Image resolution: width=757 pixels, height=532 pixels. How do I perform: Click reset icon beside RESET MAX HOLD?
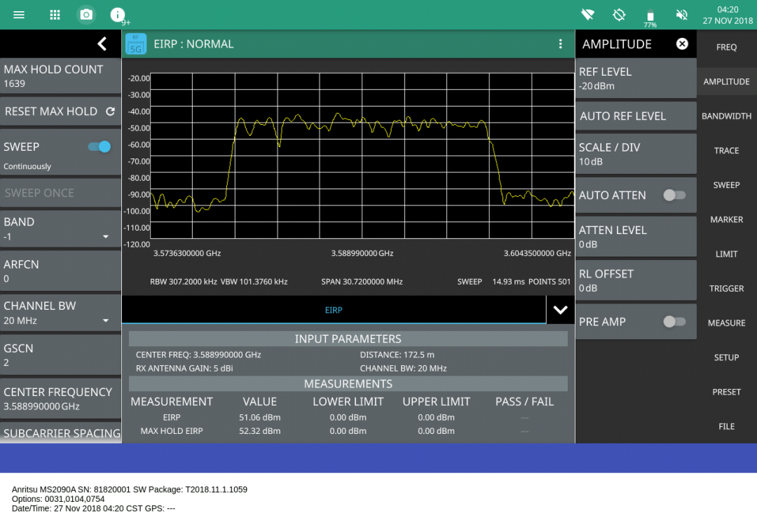pos(110,111)
